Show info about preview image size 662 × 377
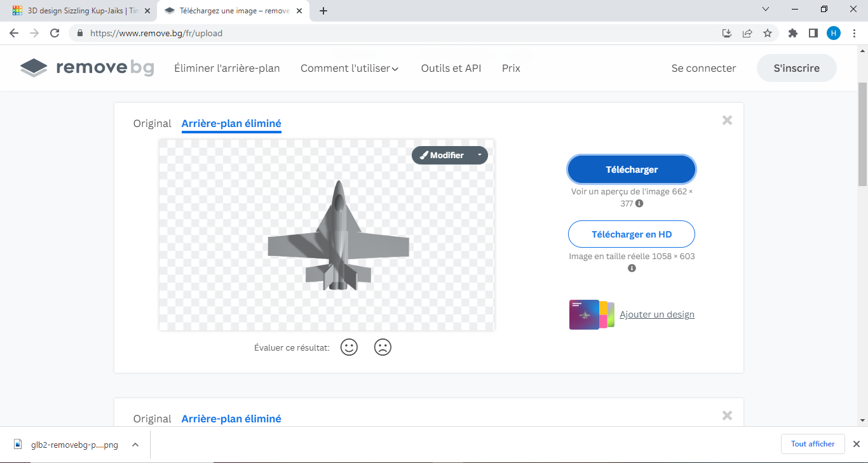The height and width of the screenshot is (463, 868). tap(639, 204)
